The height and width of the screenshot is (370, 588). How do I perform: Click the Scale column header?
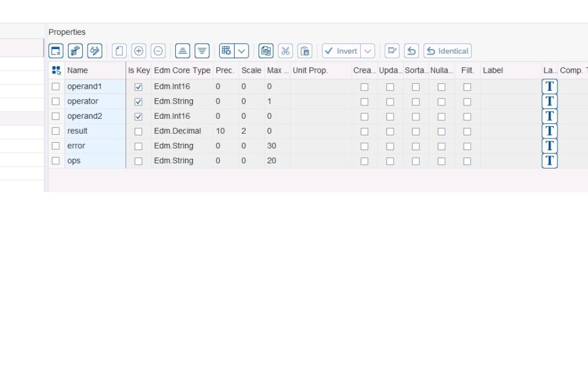(x=251, y=70)
